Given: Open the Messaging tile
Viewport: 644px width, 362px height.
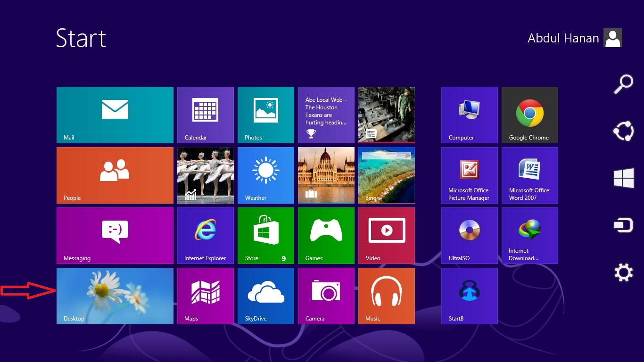Looking at the screenshot, I should (x=115, y=236).
